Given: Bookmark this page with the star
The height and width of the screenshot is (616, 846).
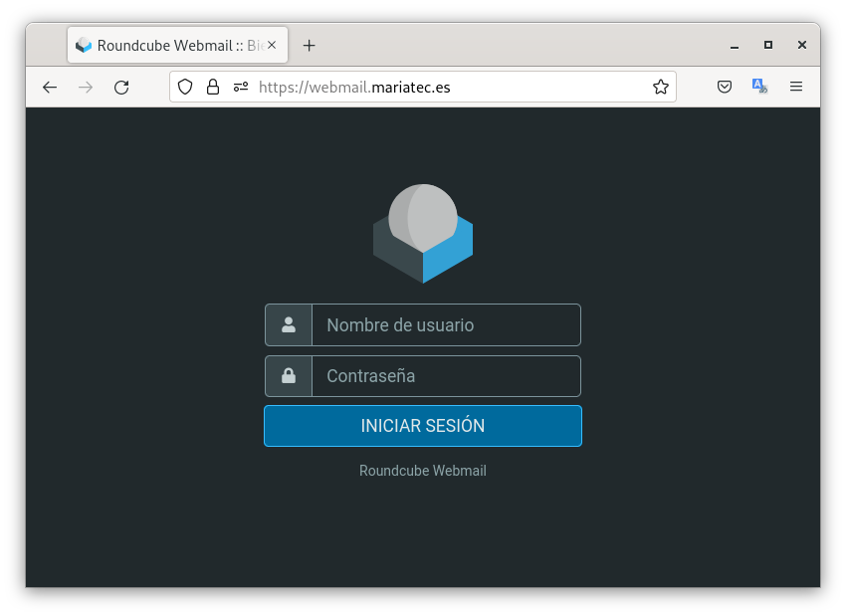Looking at the screenshot, I should [x=661, y=88].
